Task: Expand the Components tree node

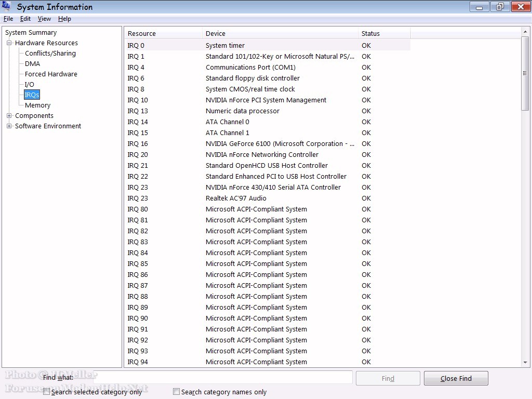Action: click(x=9, y=116)
